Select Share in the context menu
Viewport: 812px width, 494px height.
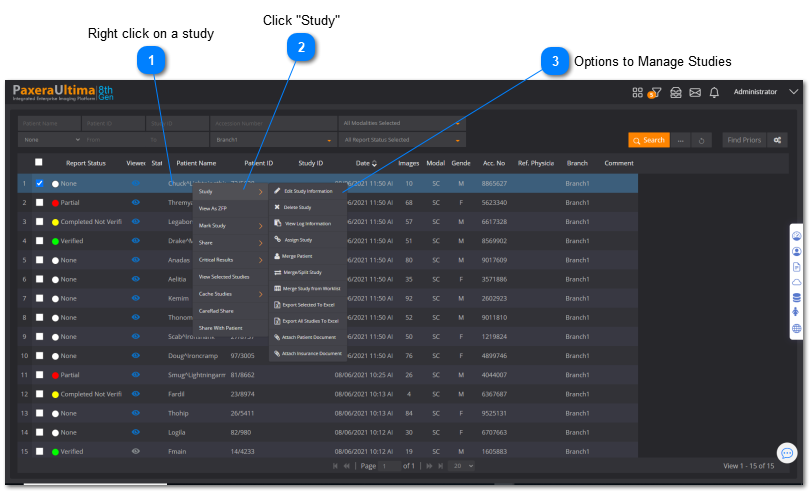230,243
